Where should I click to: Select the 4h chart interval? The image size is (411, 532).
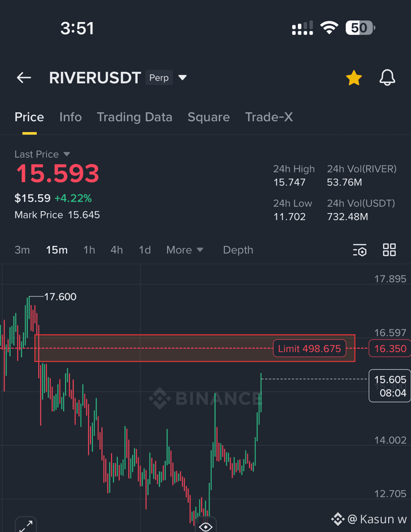pos(117,250)
